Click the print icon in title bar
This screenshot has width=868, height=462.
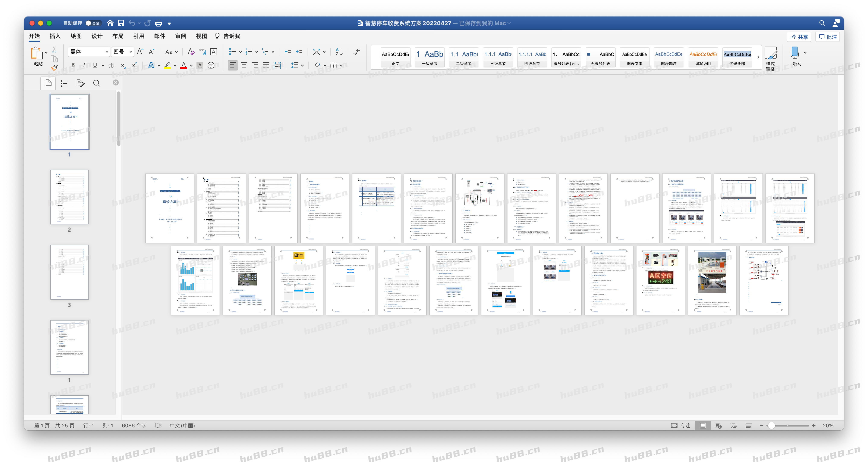[158, 23]
